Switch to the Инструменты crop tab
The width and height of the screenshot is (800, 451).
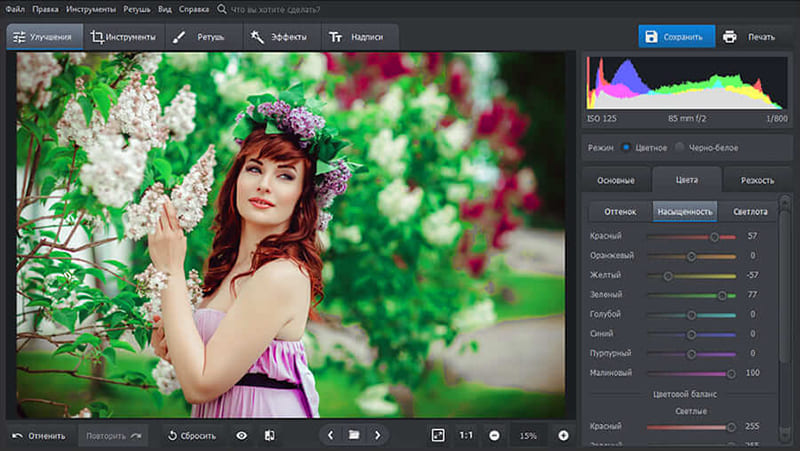[x=124, y=37]
